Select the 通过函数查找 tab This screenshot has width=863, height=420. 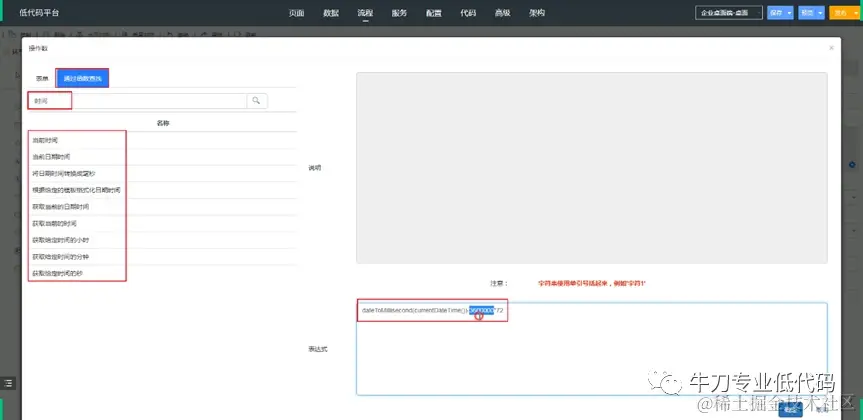pos(82,78)
